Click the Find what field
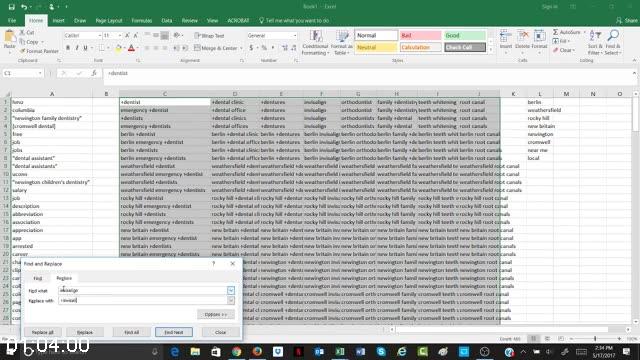Screen dimensions: 640x360 point(143,290)
